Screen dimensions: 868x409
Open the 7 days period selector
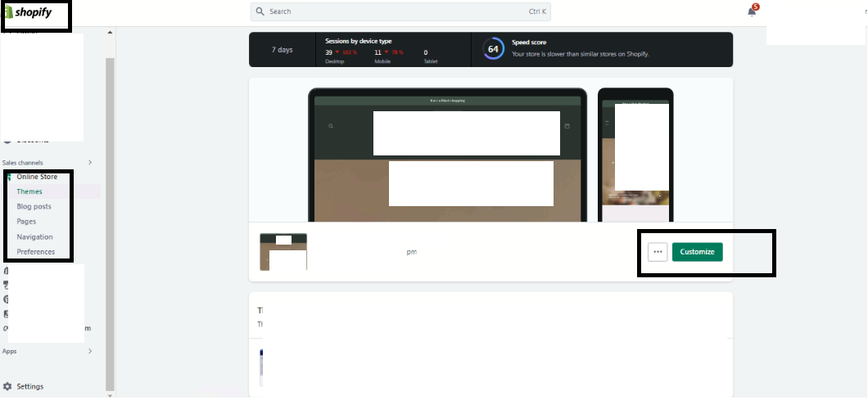[x=282, y=50]
